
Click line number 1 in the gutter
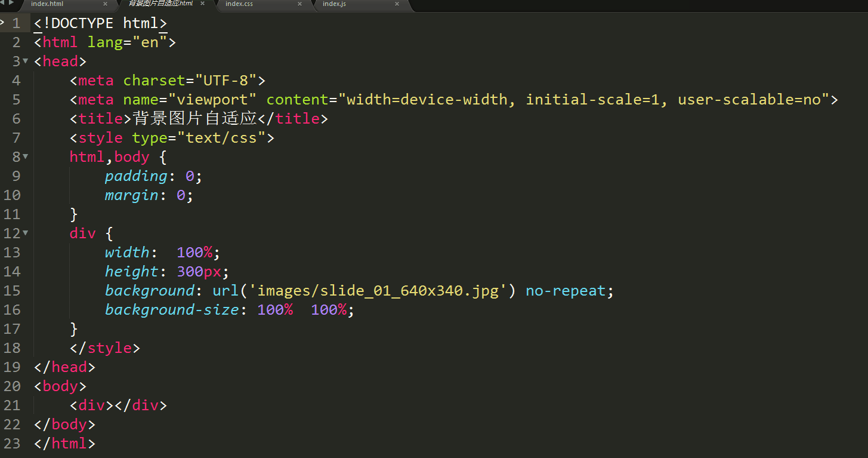[16, 23]
